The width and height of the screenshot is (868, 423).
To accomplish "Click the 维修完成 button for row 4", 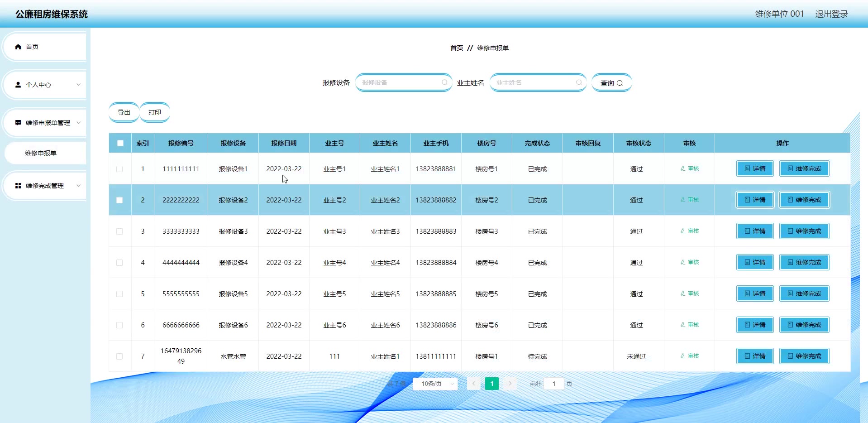I will point(804,263).
